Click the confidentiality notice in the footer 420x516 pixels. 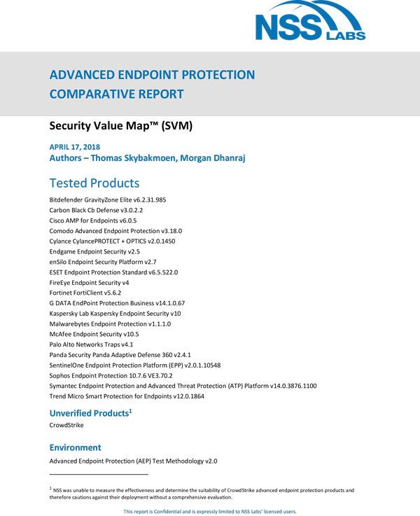[210, 511]
